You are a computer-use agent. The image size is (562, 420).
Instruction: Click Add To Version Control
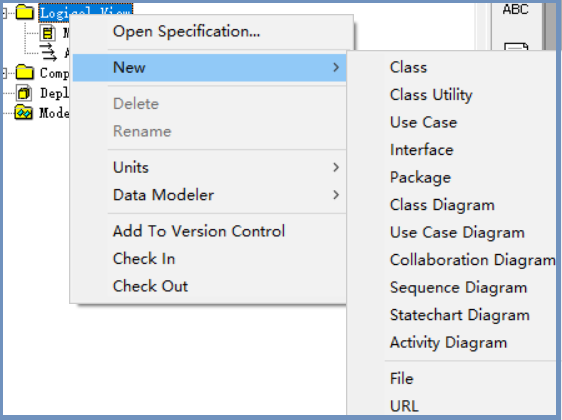(199, 231)
